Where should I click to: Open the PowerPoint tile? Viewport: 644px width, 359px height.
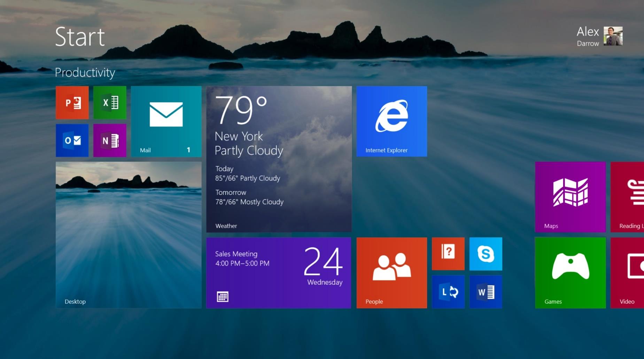click(72, 103)
